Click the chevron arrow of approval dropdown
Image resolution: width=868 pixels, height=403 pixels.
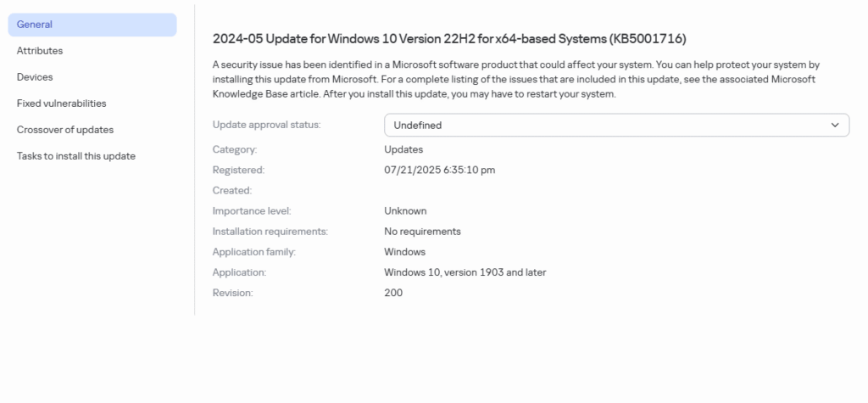(x=835, y=125)
